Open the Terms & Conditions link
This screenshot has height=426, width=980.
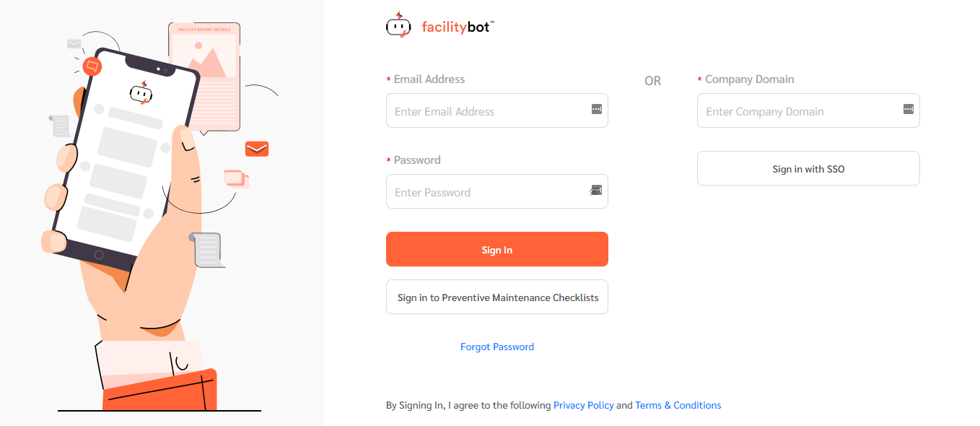coord(678,406)
